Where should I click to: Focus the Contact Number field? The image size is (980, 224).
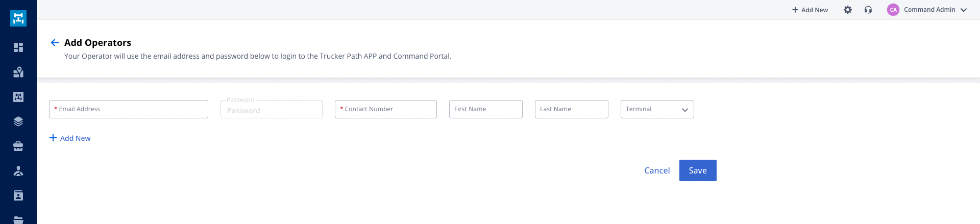click(x=386, y=109)
